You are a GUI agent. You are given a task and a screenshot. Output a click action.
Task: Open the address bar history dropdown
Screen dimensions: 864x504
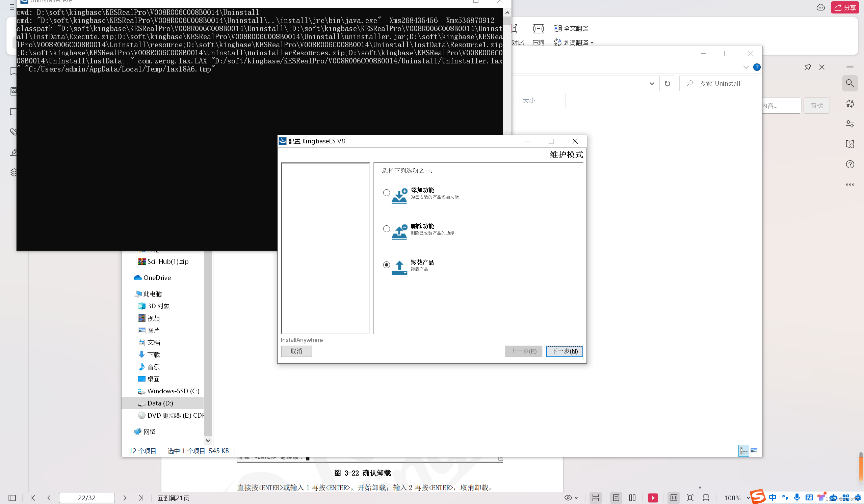[651, 84]
